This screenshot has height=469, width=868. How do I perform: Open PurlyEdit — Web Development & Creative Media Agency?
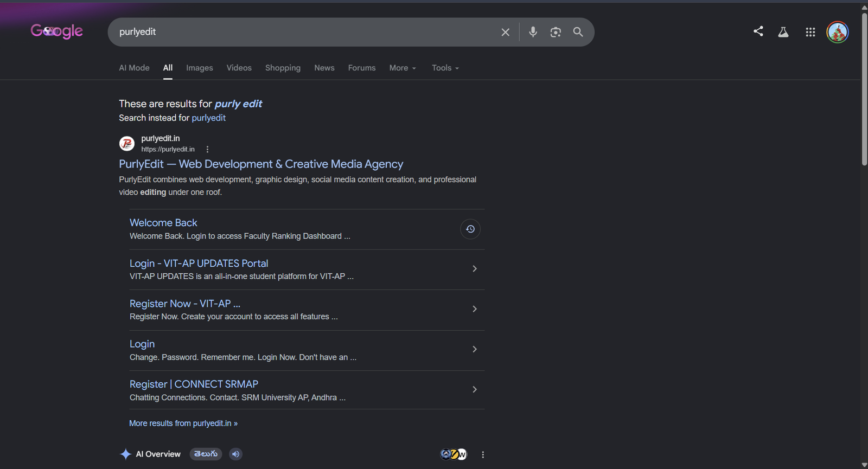tap(261, 164)
